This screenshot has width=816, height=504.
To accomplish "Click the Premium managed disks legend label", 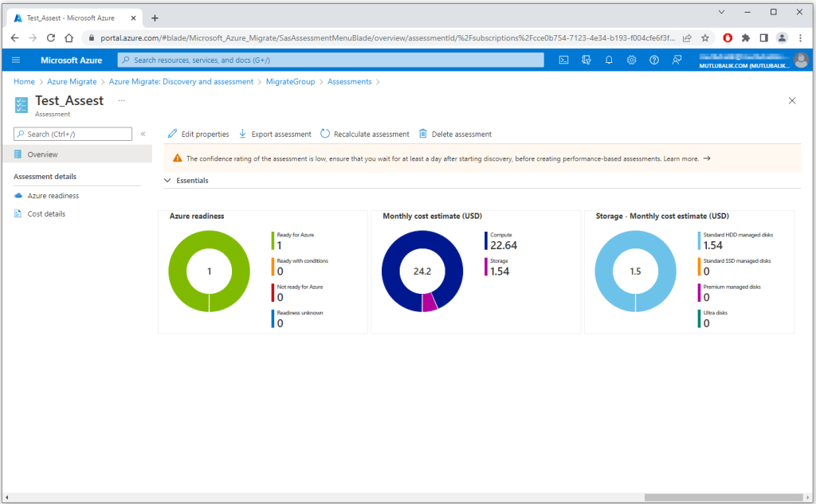I will (732, 287).
